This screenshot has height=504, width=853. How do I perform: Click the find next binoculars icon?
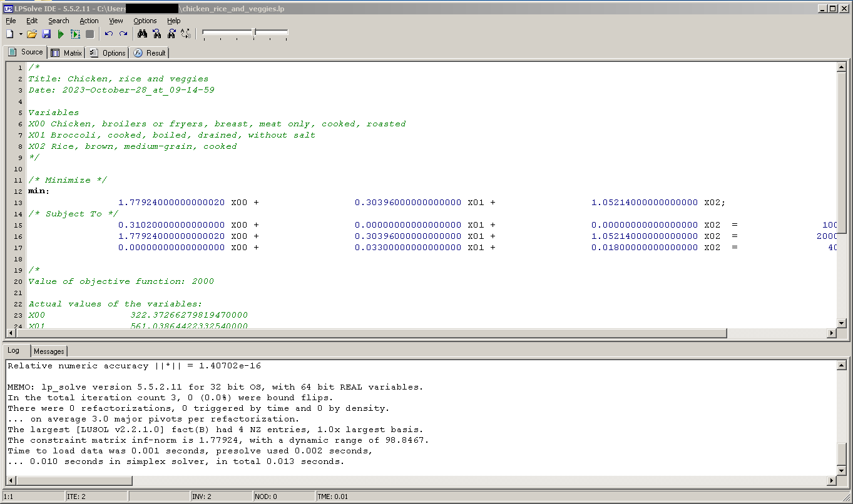[x=171, y=34]
